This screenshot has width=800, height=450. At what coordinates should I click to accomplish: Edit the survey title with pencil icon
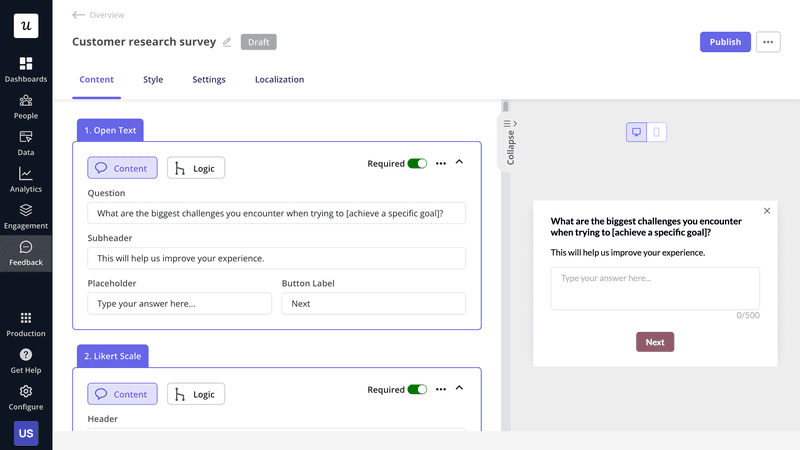click(x=227, y=42)
